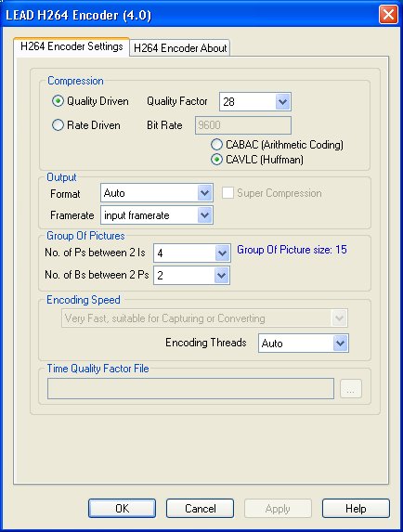
Task: Toggle the Super Compression checkbox
Action: [227, 193]
